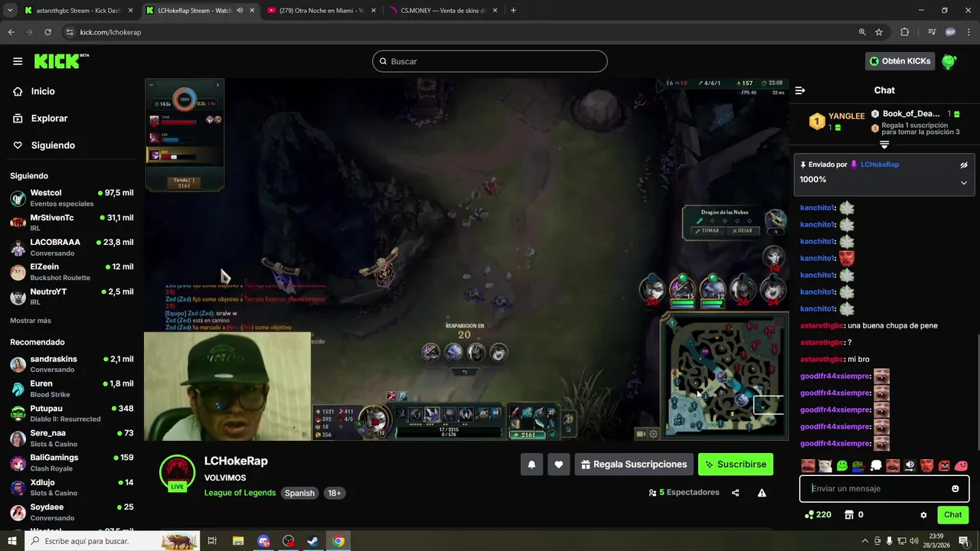Insert the Pepe frog with heart emote

(x=859, y=465)
